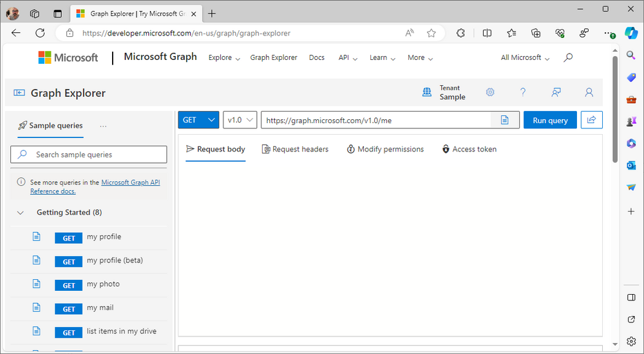
Task: Click the Microsoft site search magnifier icon
Action: point(568,57)
